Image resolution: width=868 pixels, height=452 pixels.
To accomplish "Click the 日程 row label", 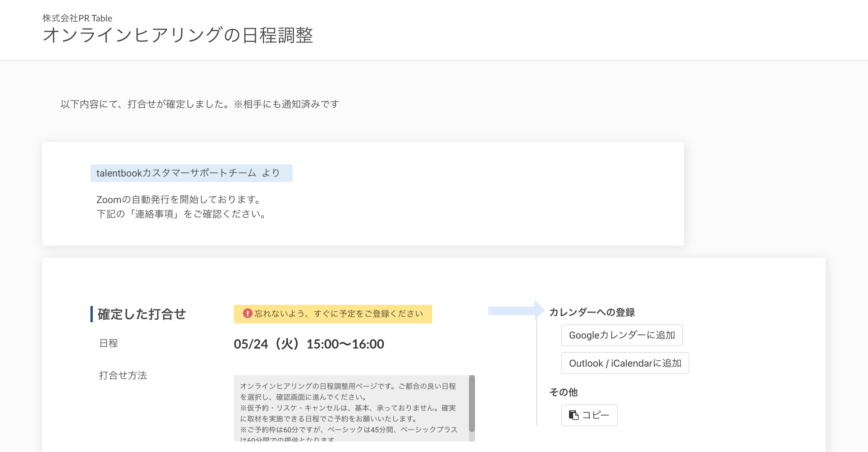I will (108, 343).
